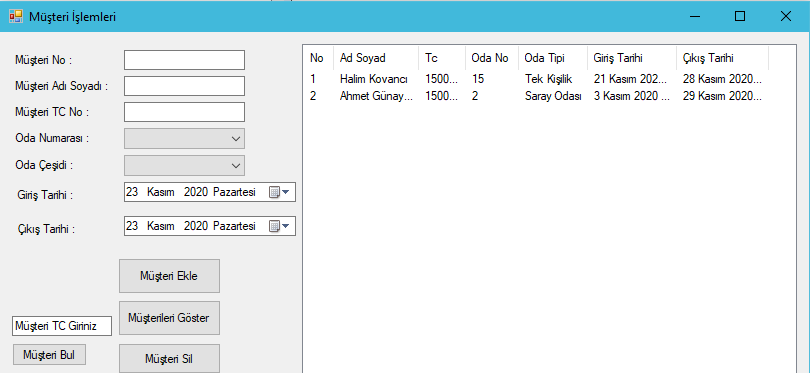Minimize the Müşteri İşlemleri window
This screenshot has width=810, height=373.
(695, 17)
